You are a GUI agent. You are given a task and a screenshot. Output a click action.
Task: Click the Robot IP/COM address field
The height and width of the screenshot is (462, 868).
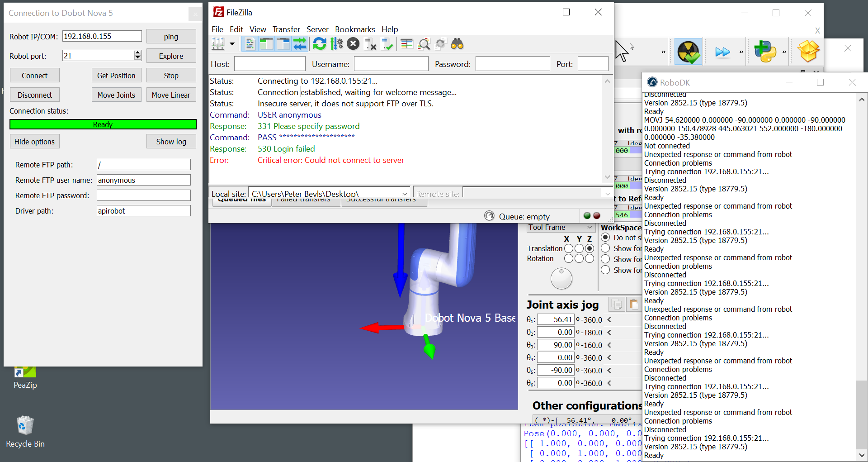(102, 36)
